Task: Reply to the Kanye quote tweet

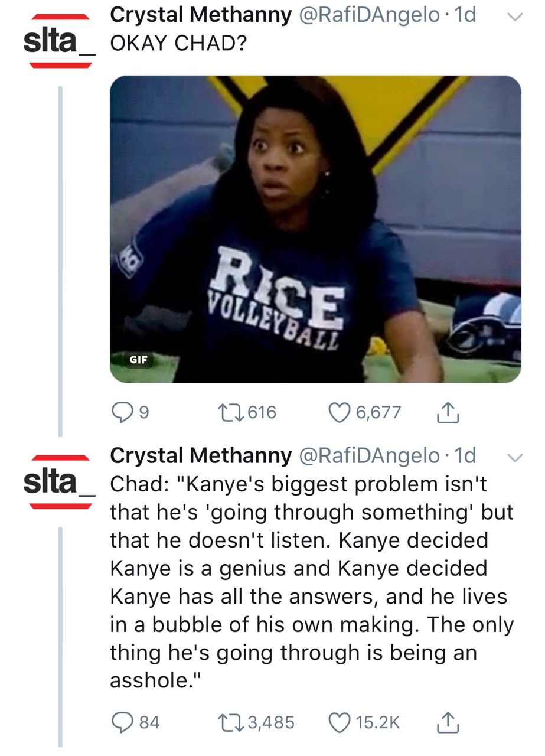Action: 122,722
